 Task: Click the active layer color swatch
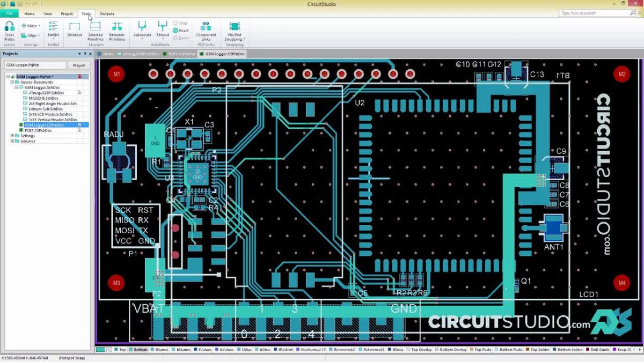pyautogui.click(x=100, y=349)
